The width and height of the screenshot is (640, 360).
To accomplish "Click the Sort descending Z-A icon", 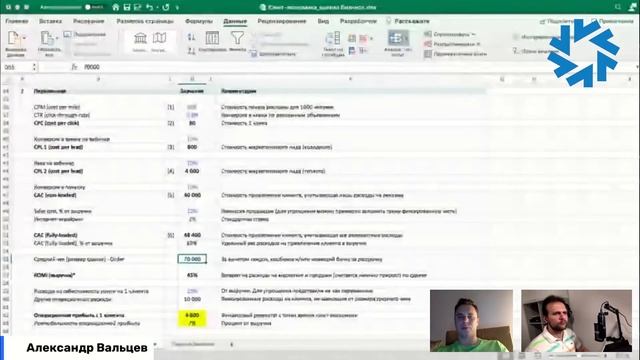I will [x=191, y=51].
